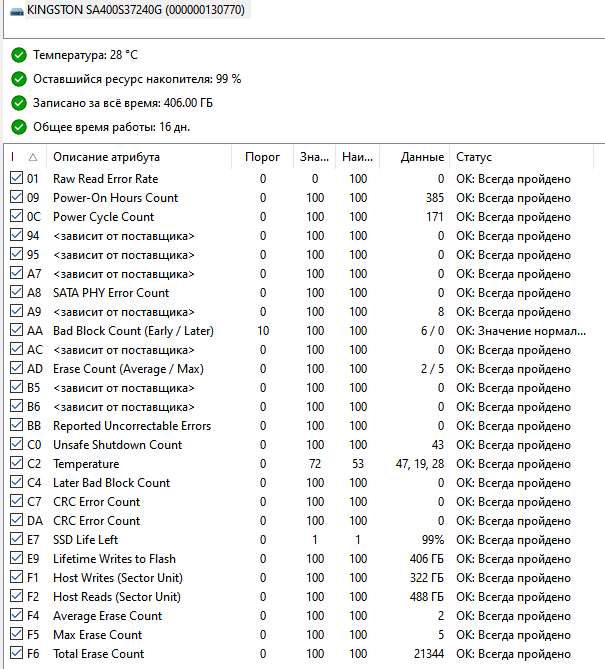The height and width of the screenshot is (669, 605).
Task: Select the Power-On Hours Count row name
Action: (116, 198)
